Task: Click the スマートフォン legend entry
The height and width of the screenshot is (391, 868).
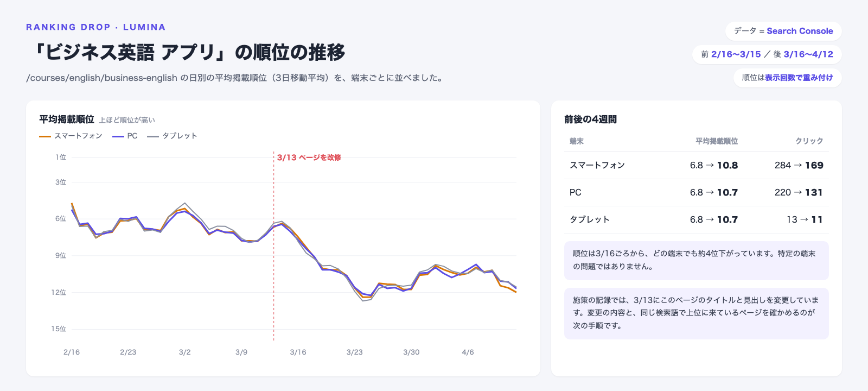Action: coord(71,136)
